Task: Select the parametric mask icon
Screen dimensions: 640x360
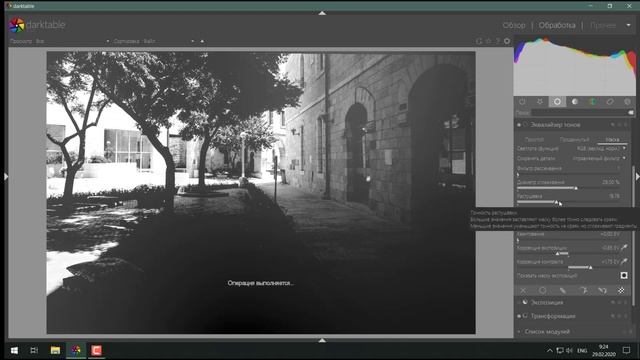Action: [x=583, y=290]
